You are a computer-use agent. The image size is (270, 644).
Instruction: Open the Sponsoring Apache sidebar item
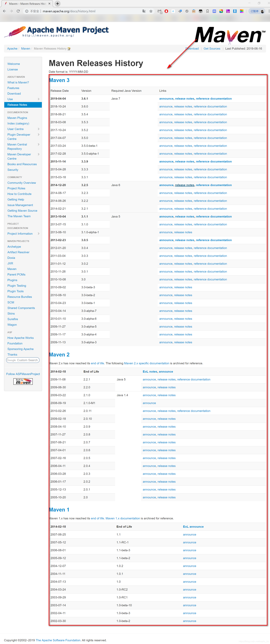20,349
